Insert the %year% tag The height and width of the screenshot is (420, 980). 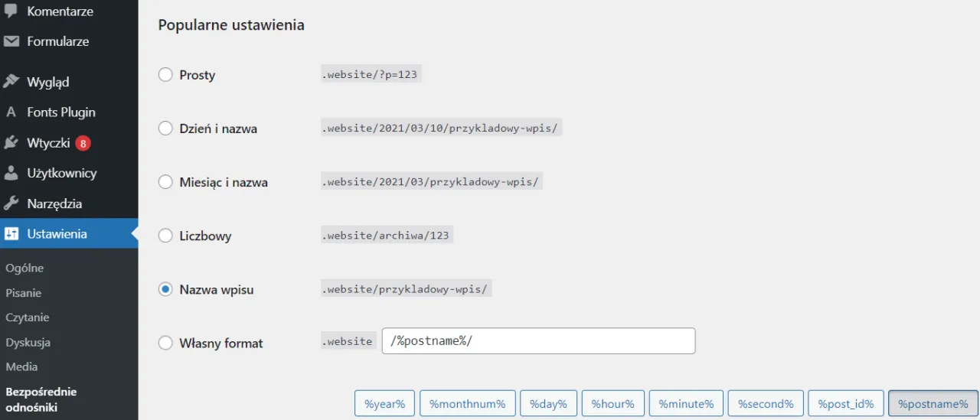click(384, 404)
